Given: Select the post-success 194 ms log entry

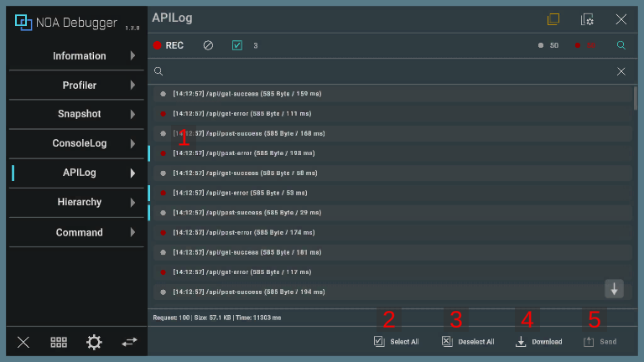Looking at the screenshot, I should point(392,292).
